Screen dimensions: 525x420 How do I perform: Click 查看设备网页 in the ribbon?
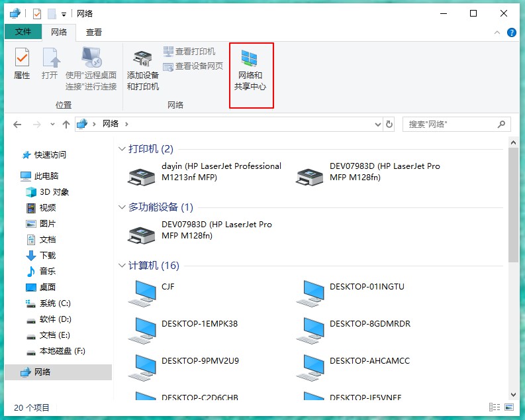tap(193, 66)
